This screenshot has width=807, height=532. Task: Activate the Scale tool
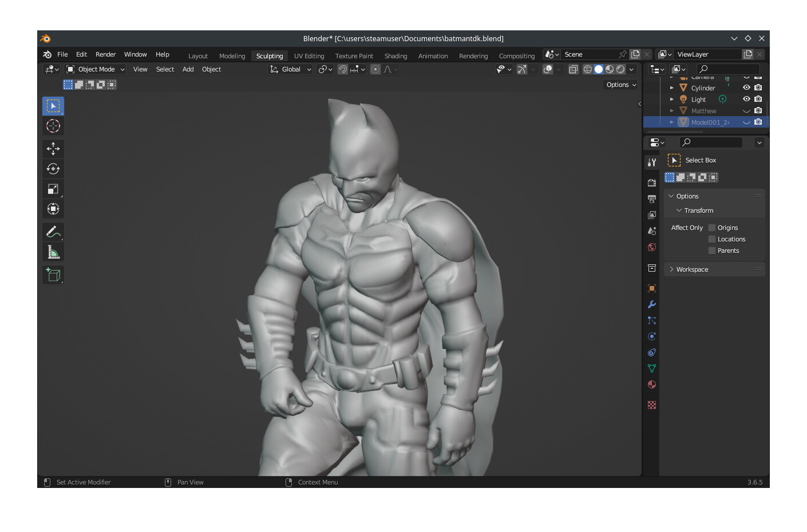click(x=53, y=189)
